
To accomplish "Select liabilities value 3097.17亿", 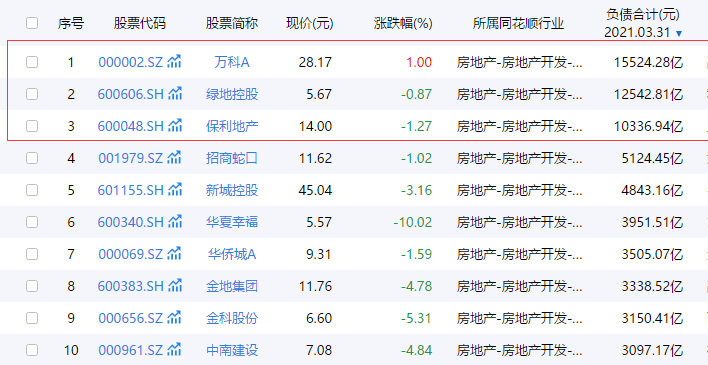I will (x=652, y=351).
